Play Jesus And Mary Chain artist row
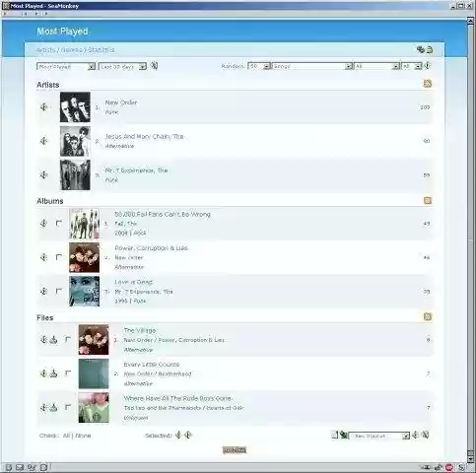Viewport: 476px width, 473px height. point(43,141)
